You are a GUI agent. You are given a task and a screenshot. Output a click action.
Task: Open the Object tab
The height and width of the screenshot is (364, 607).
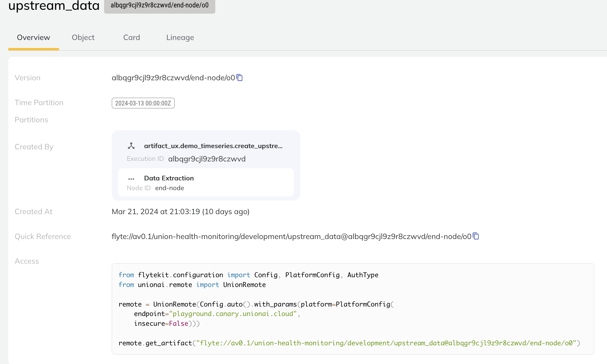(83, 38)
